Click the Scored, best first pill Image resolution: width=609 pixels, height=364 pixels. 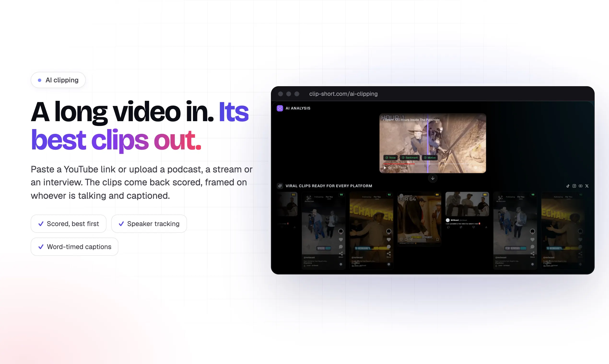coord(69,224)
